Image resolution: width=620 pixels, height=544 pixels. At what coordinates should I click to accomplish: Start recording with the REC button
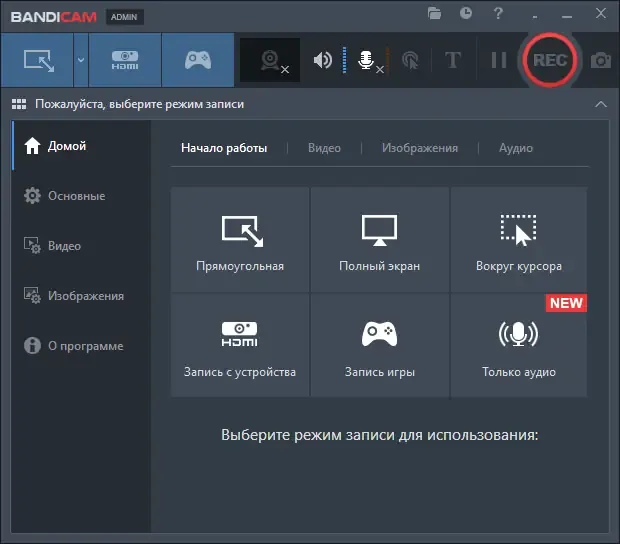coord(550,60)
